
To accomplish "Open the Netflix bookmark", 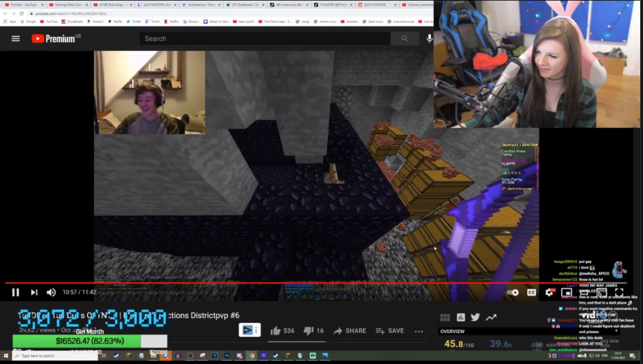I will [171, 21].
